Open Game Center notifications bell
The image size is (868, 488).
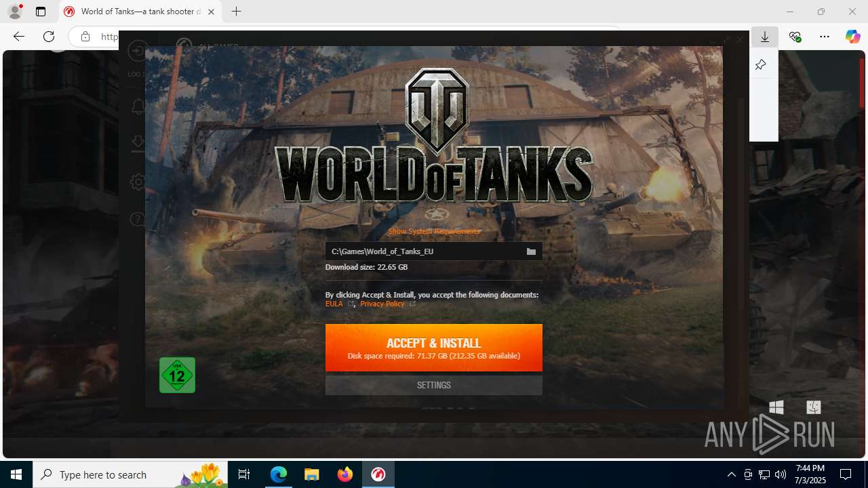138,106
